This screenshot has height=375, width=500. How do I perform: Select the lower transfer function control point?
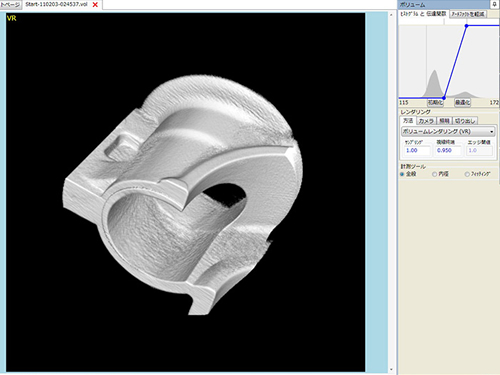(x=444, y=98)
